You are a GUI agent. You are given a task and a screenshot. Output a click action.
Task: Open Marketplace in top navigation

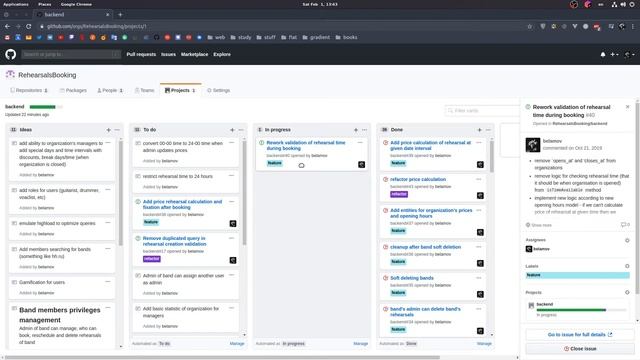point(195,54)
